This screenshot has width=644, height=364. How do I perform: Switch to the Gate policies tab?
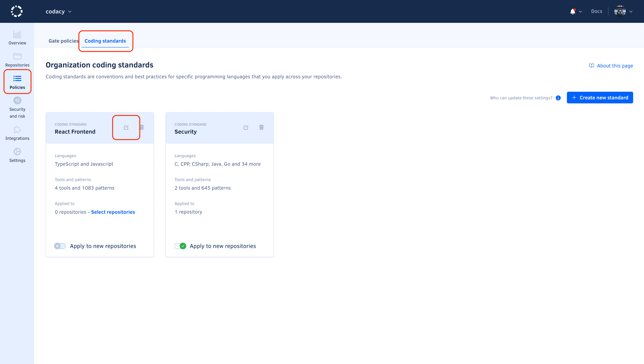(x=63, y=41)
